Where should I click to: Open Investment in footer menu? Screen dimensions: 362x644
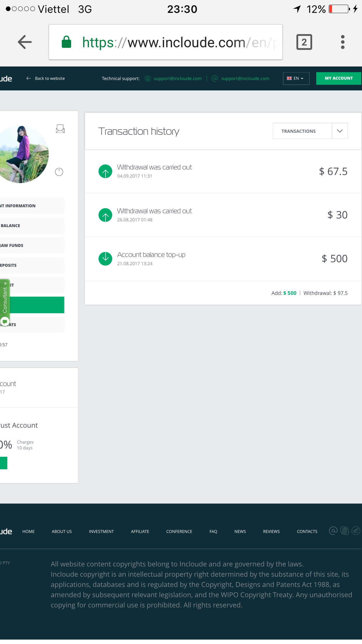[x=101, y=532]
